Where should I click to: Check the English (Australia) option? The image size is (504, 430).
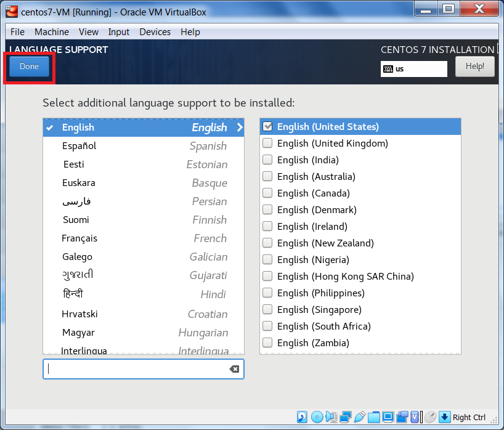pyautogui.click(x=267, y=176)
